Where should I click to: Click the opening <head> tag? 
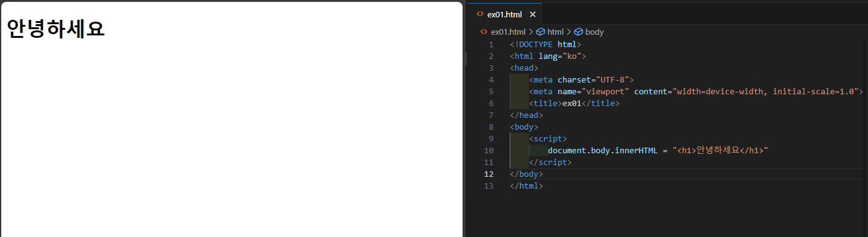point(524,68)
